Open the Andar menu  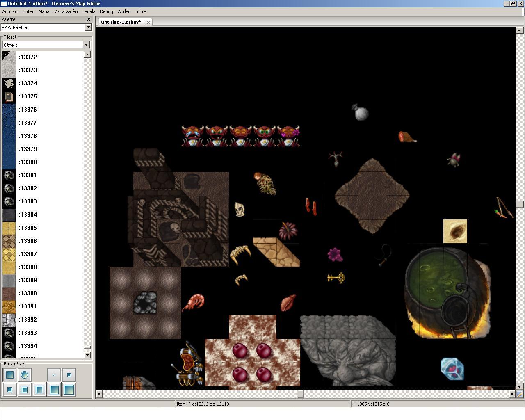pyautogui.click(x=123, y=11)
